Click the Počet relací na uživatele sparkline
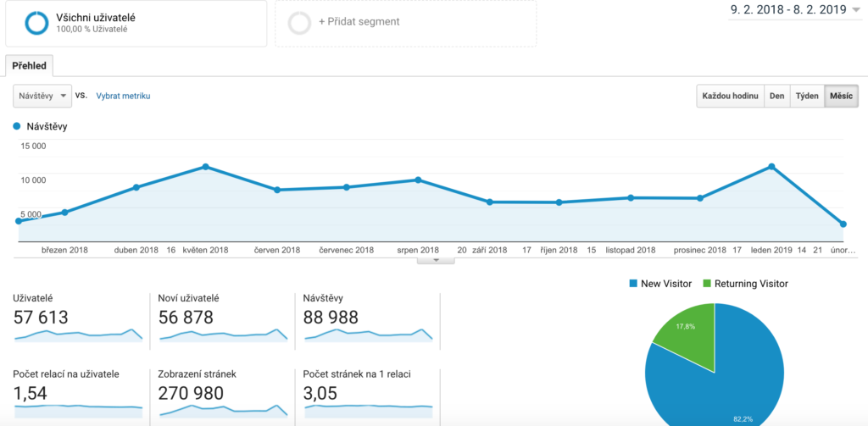This screenshot has width=868, height=426. (78, 407)
